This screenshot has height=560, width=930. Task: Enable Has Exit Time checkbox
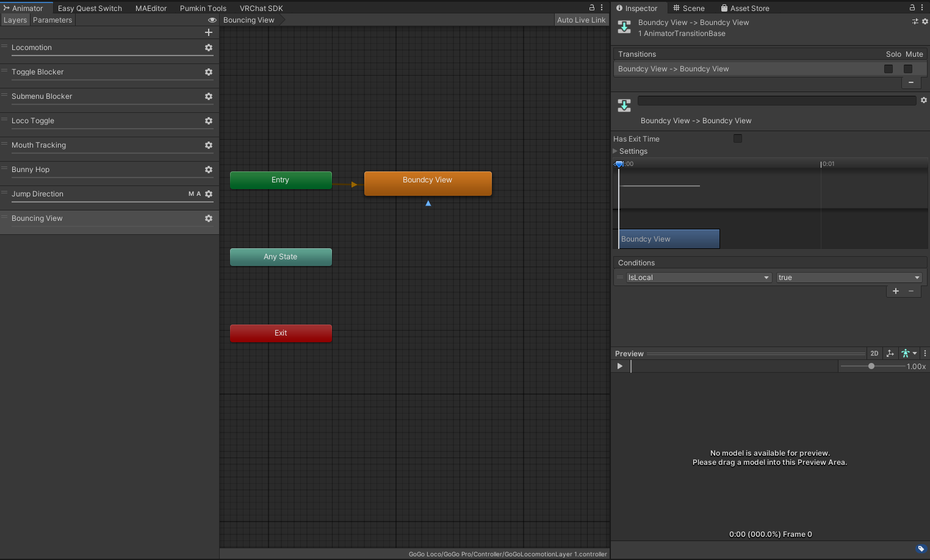[x=738, y=138]
